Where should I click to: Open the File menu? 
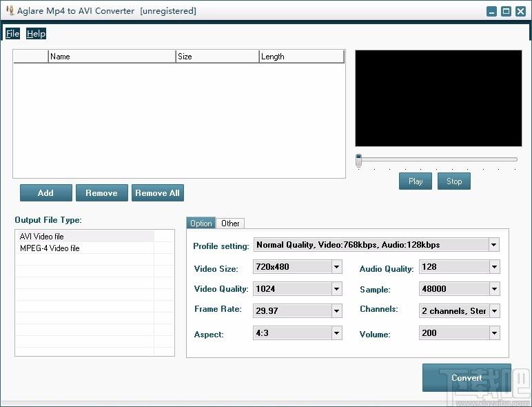point(12,34)
